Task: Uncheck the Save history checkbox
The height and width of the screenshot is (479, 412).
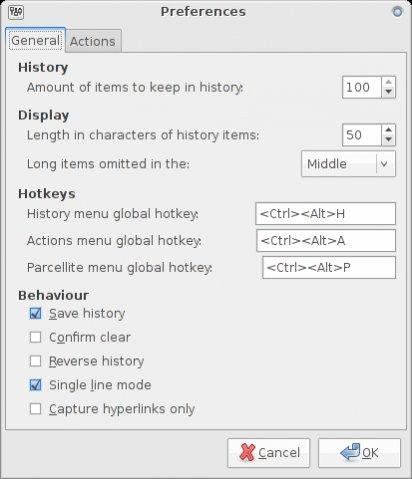Action: point(35,313)
